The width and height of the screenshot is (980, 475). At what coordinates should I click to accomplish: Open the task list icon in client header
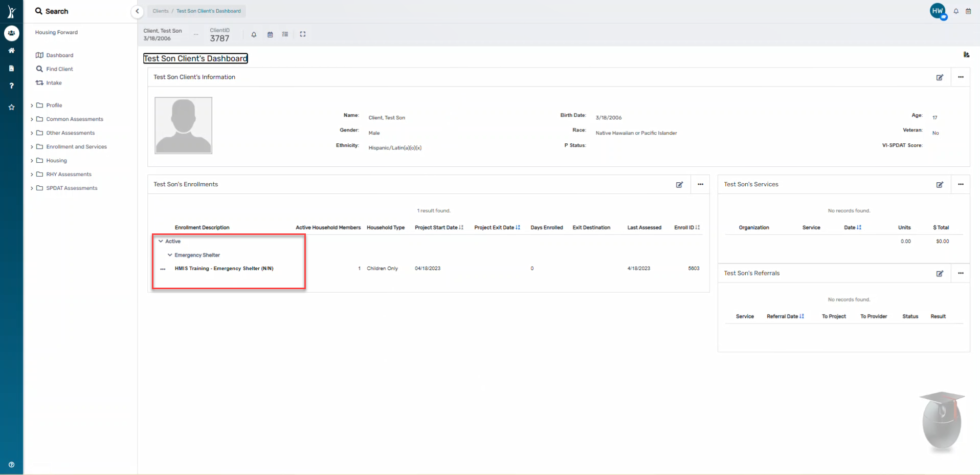pos(285,34)
